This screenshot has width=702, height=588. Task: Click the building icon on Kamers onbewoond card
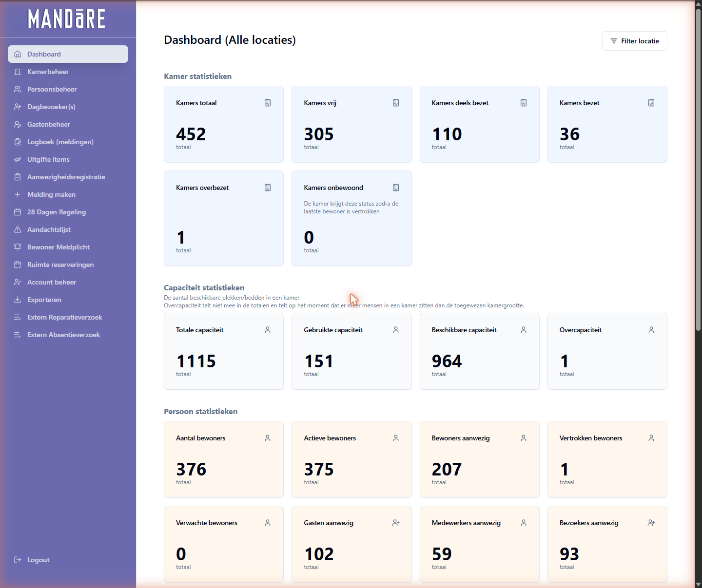(396, 188)
